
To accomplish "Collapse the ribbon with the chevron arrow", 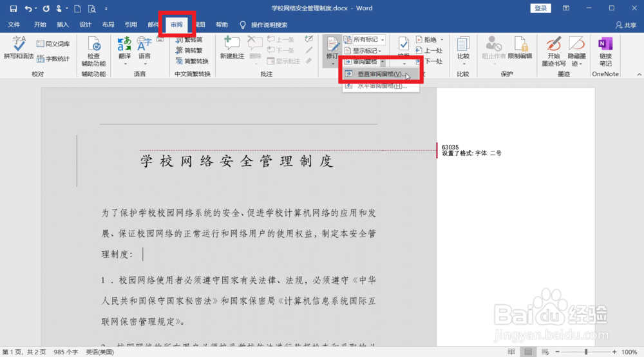I will coord(639,74).
